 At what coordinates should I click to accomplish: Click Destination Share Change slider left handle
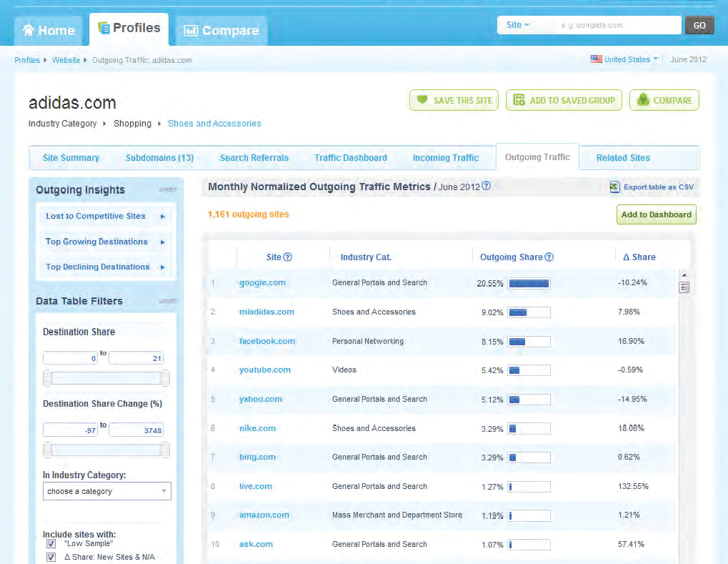point(47,450)
